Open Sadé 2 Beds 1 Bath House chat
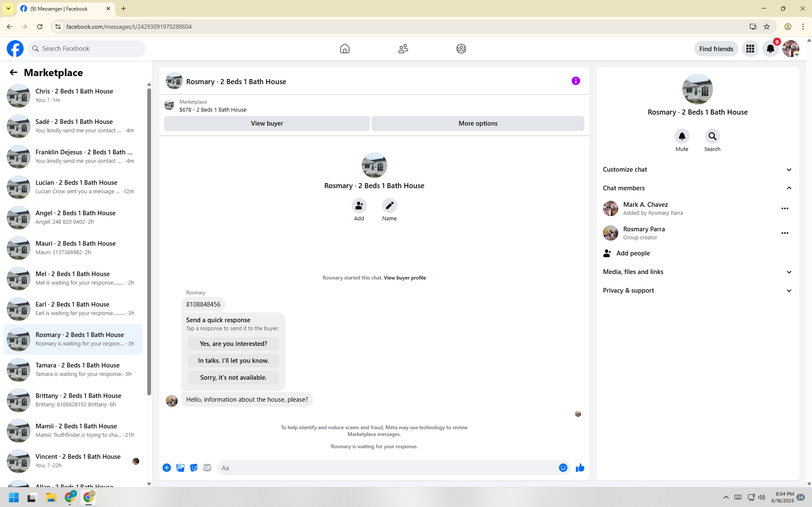The height and width of the screenshot is (507, 812). coord(73,126)
